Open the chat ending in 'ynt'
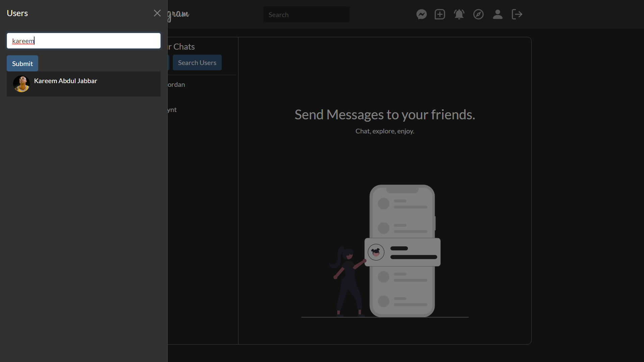 pos(172,110)
